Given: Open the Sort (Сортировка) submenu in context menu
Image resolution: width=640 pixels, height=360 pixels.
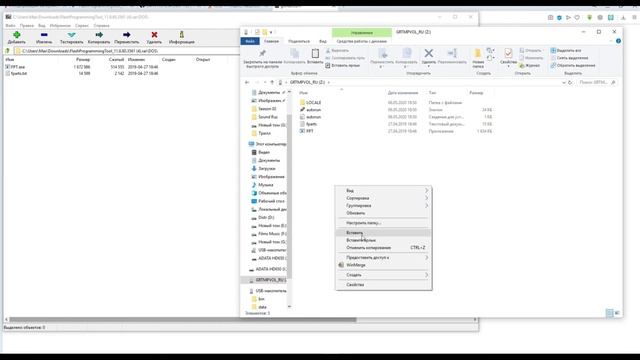Looking at the screenshot, I should coord(383,198).
